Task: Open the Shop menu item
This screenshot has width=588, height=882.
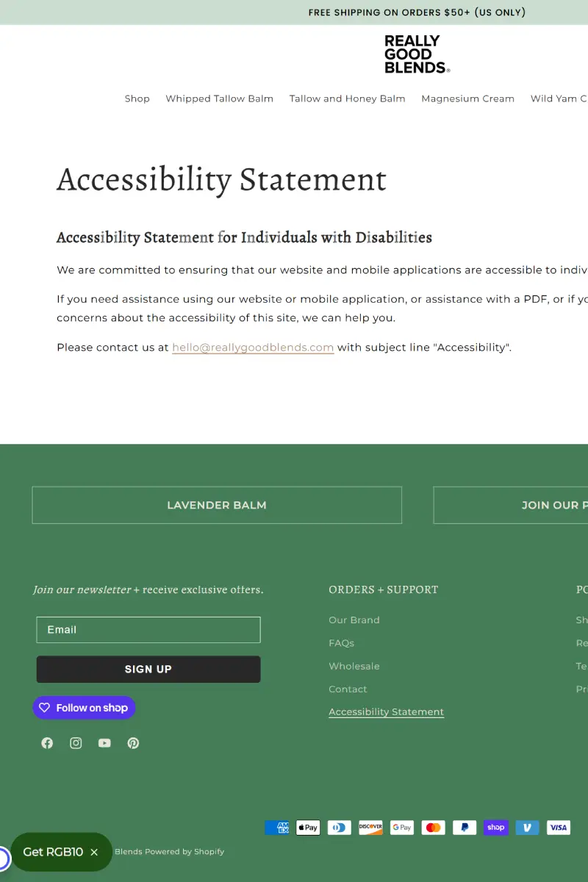Action: (x=137, y=98)
